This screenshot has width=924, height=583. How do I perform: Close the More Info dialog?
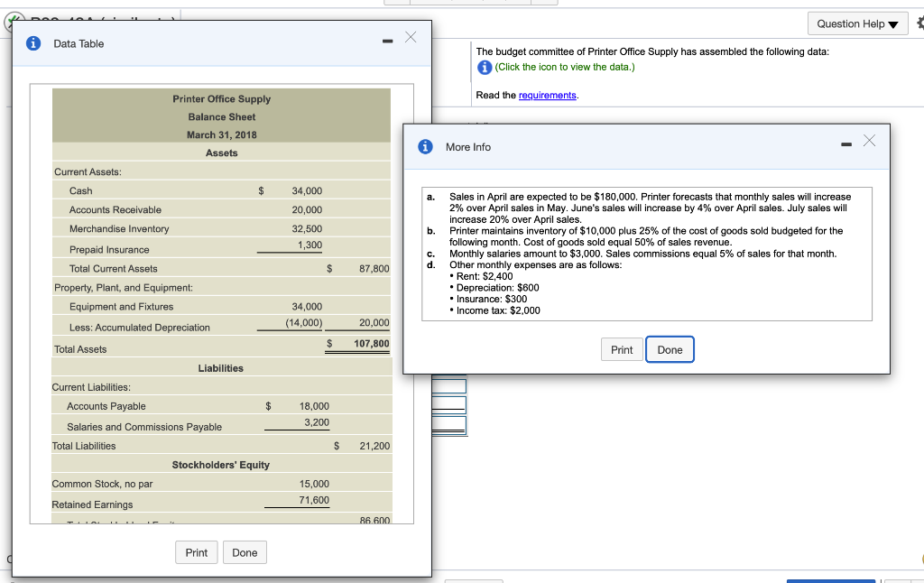[x=869, y=140]
